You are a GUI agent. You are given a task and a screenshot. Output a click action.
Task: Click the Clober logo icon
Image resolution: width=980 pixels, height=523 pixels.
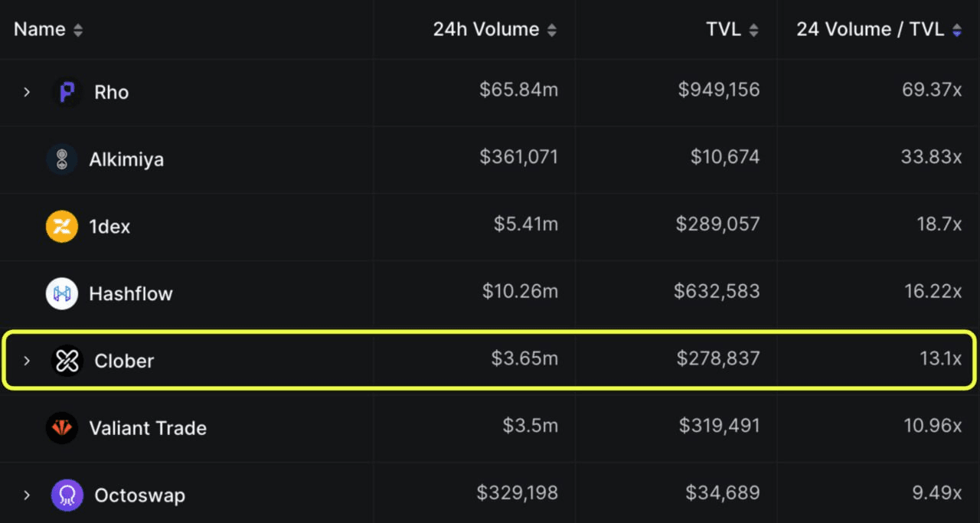tap(67, 361)
